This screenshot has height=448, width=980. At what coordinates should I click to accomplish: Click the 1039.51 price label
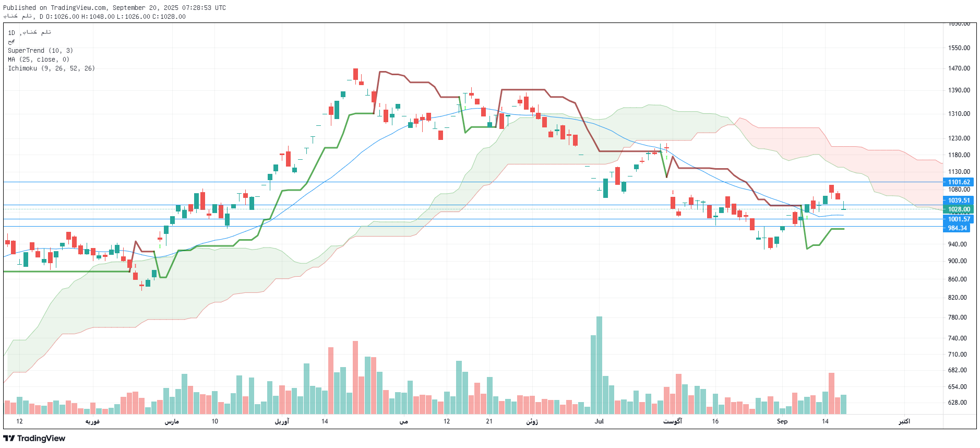(958, 201)
